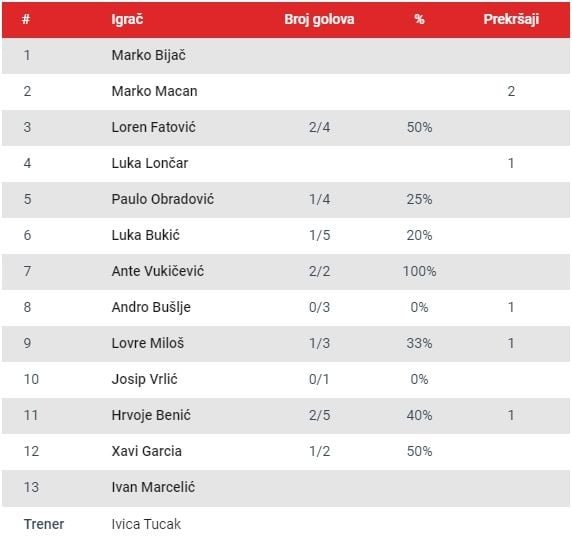Viewport: 572px width, 543px height.
Task: Click the # column header
Action: point(26,19)
